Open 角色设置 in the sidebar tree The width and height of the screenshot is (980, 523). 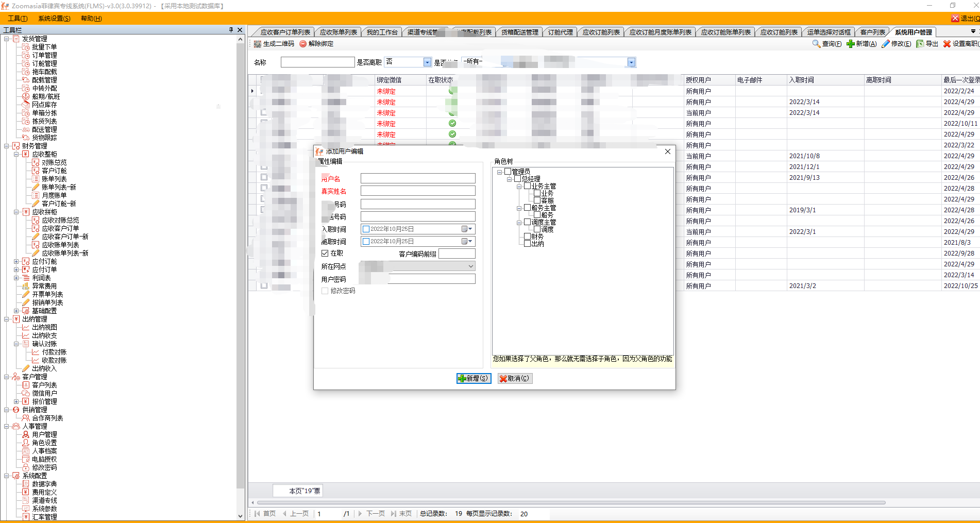(44, 443)
